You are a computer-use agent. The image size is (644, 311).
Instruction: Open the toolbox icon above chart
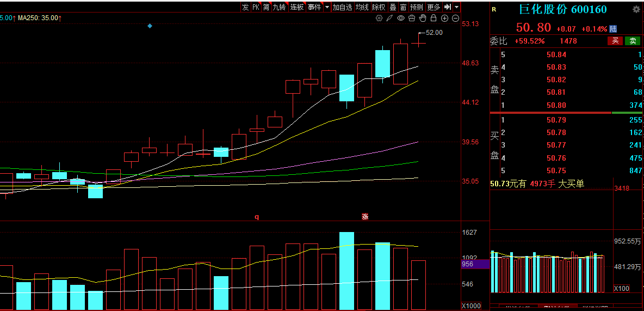(x=412, y=18)
